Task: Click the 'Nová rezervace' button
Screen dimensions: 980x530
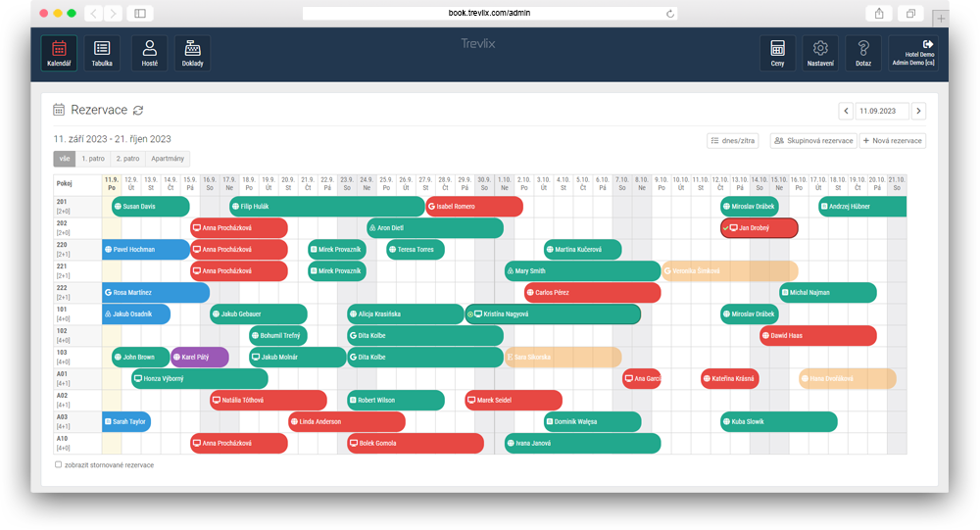Action: (x=893, y=141)
